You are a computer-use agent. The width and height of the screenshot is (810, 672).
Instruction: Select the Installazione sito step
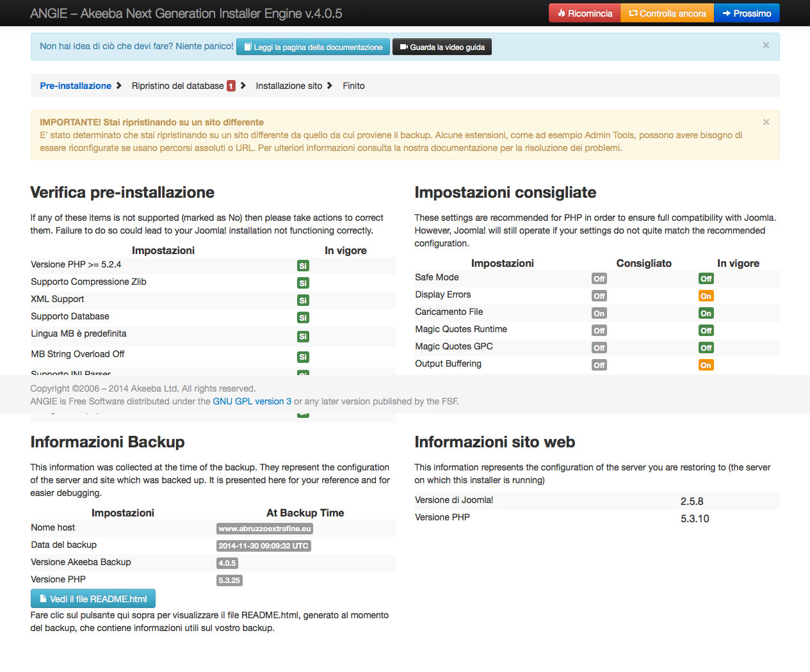point(289,86)
